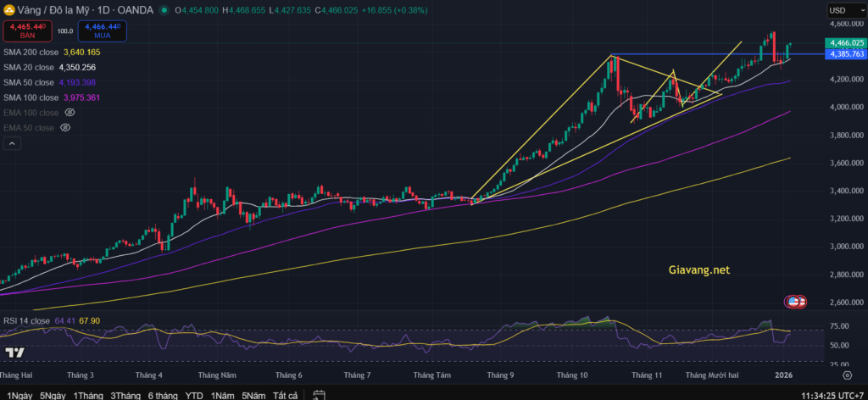
Task: Open the go-to-date calendar icon
Action: click(319, 394)
